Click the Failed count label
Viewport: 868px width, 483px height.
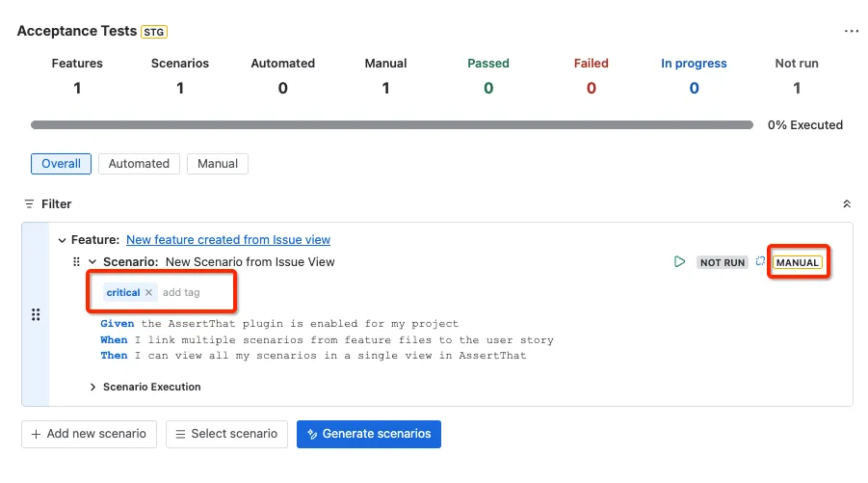click(592, 63)
